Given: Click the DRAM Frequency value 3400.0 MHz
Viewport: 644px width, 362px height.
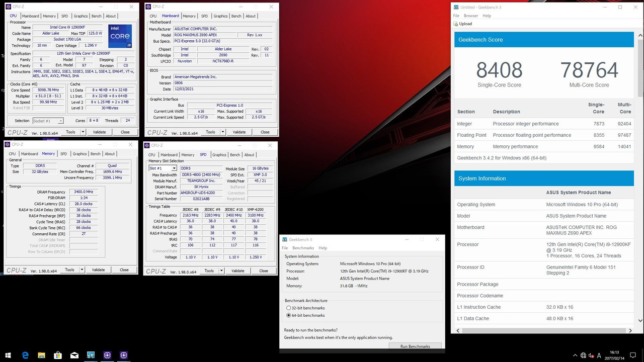Looking at the screenshot, I should point(83,192).
